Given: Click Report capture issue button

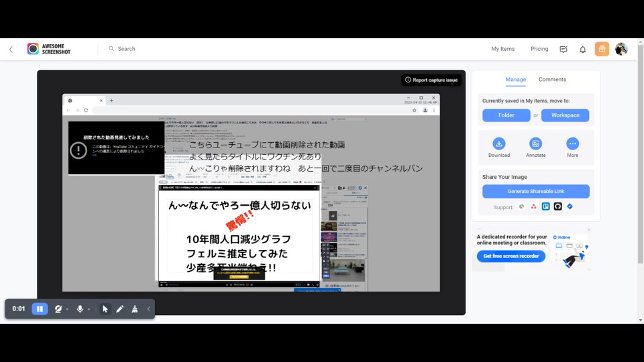Looking at the screenshot, I should pyautogui.click(x=431, y=80).
